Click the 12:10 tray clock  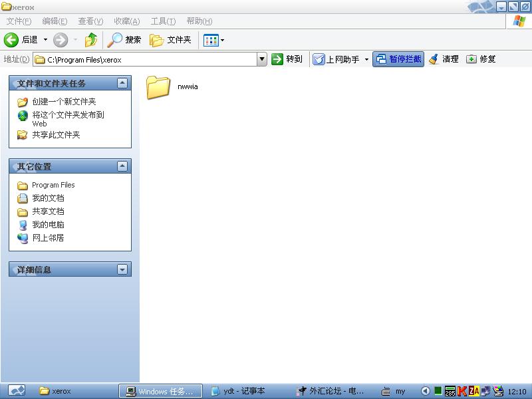pos(517,392)
